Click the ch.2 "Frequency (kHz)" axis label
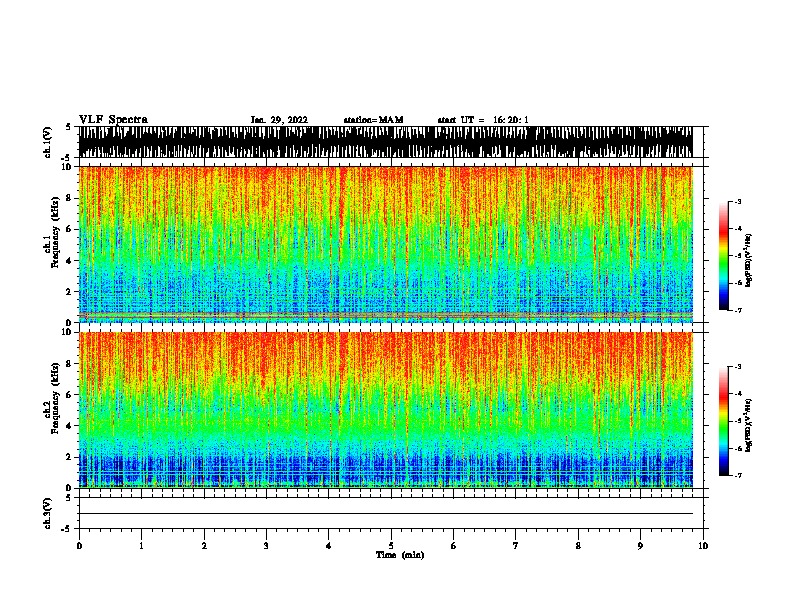This screenshot has width=792, height=612. [x=56, y=398]
